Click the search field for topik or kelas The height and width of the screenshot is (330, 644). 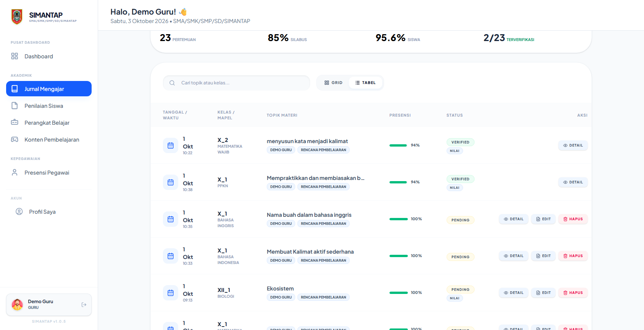[x=237, y=83]
